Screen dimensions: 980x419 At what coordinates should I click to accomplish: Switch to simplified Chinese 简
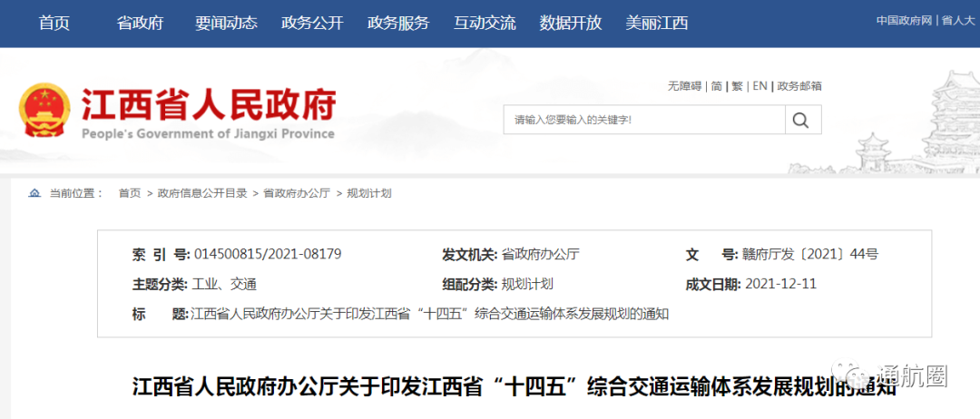(x=716, y=86)
